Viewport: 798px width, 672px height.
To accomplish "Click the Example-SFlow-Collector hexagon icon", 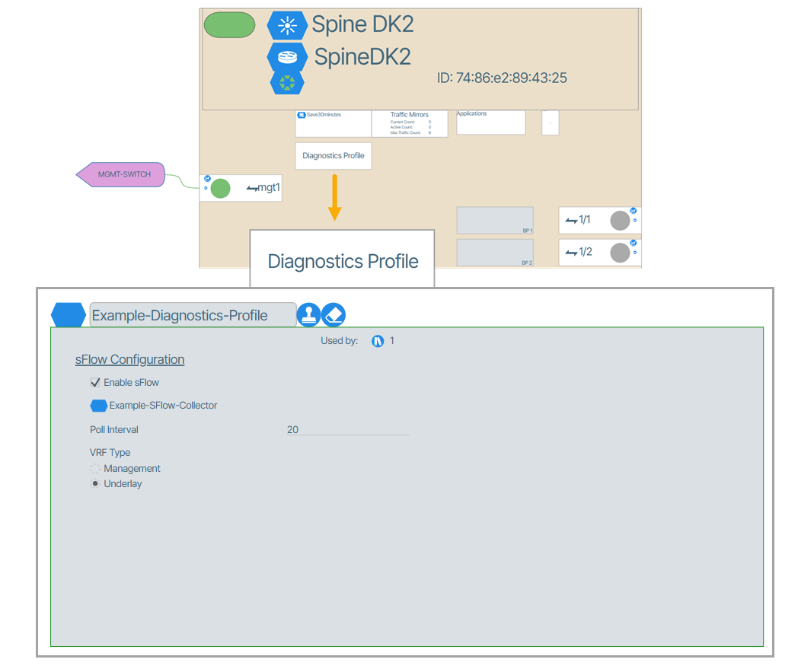I will point(98,406).
